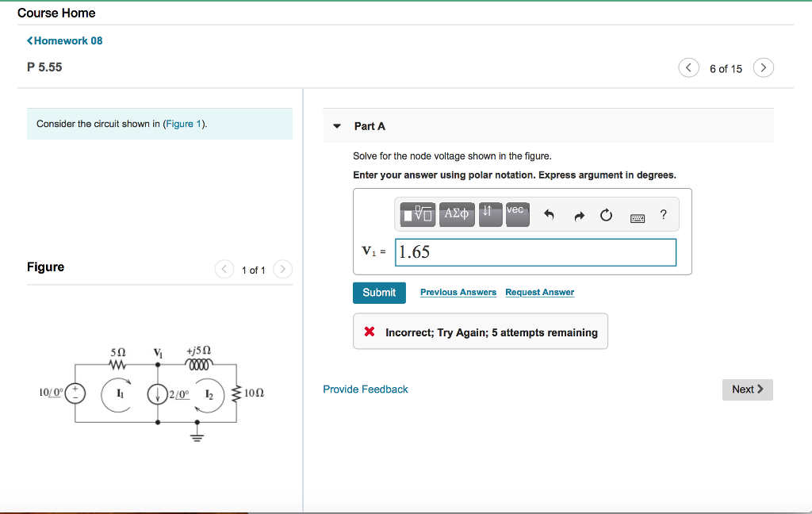The image size is (812, 514).
Task: Show keyboard shortcuts icon
Action: click(x=638, y=218)
